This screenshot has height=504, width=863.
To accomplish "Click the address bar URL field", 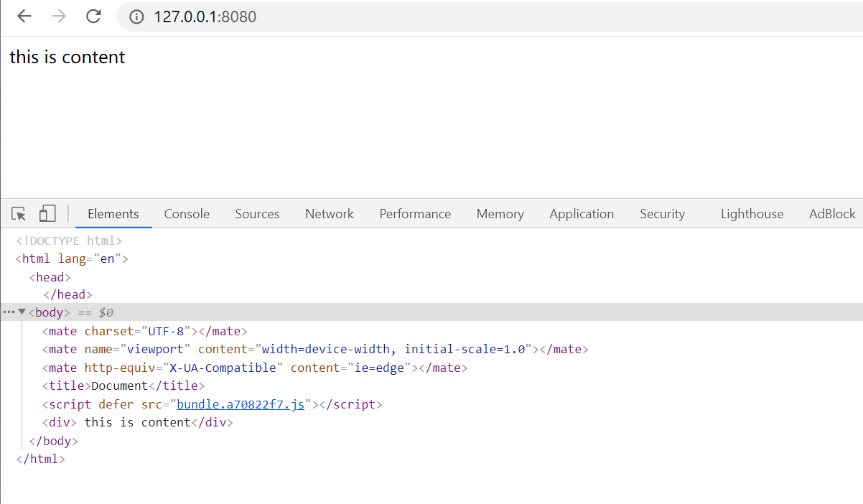I will (x=431, y=17).
